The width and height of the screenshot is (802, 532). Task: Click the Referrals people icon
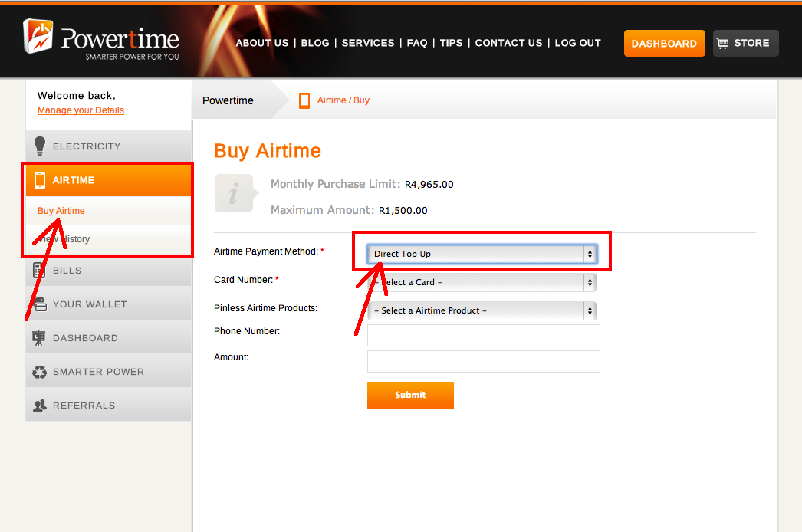[39, 406]
